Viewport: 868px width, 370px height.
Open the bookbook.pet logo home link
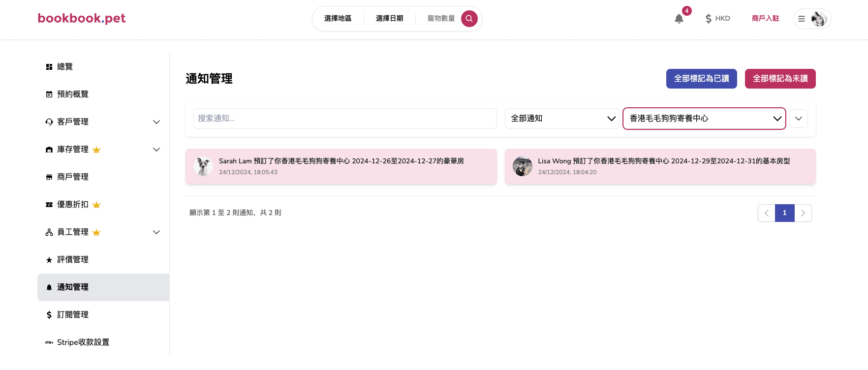(x=82, y=18)
